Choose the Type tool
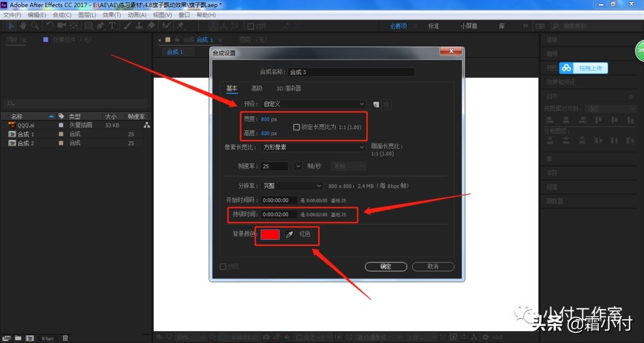This screenshot has width=644, height=343. tap(112, 26)
